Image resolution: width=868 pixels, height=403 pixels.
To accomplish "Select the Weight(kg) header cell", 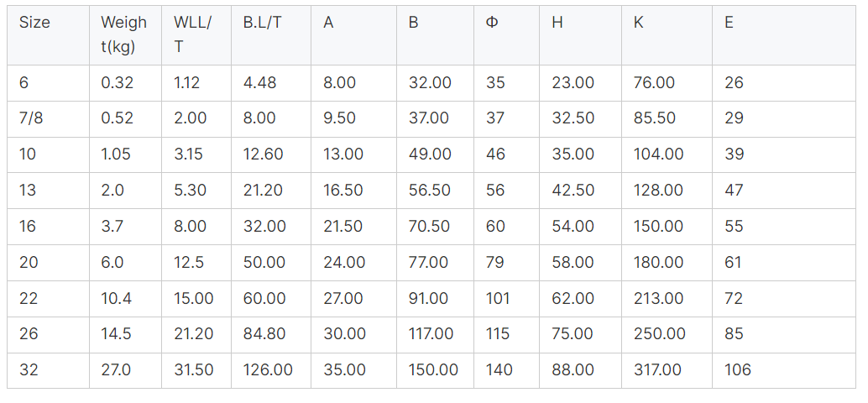I will point(124,34).
